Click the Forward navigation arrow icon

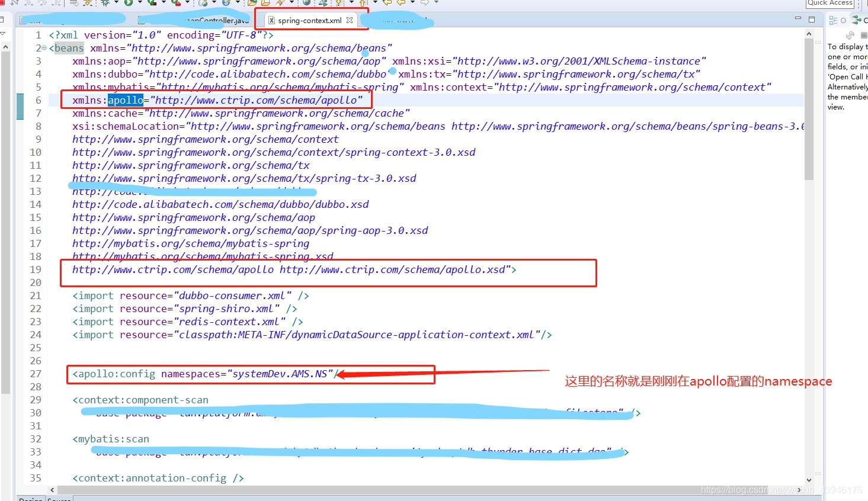425,2
